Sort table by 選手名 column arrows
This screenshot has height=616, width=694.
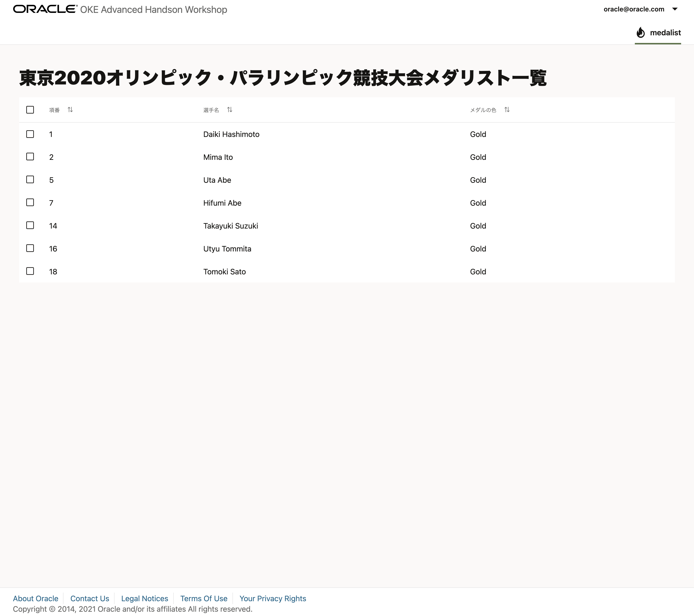230,110
